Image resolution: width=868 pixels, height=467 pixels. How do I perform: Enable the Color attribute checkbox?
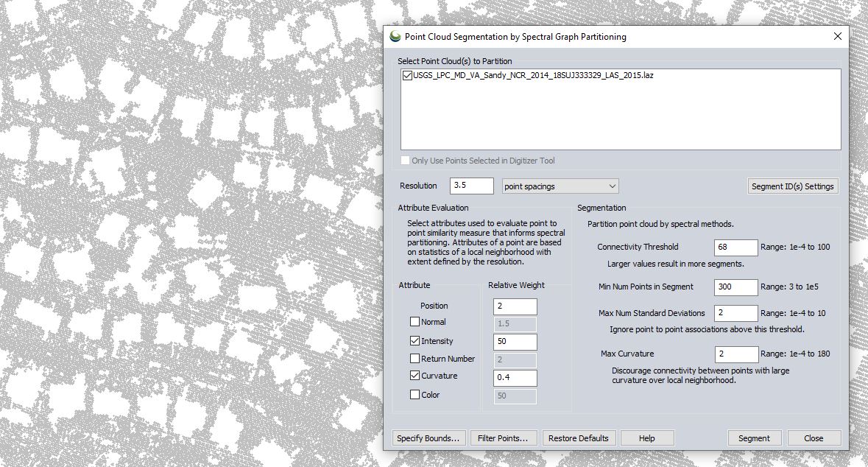point(414,394)
